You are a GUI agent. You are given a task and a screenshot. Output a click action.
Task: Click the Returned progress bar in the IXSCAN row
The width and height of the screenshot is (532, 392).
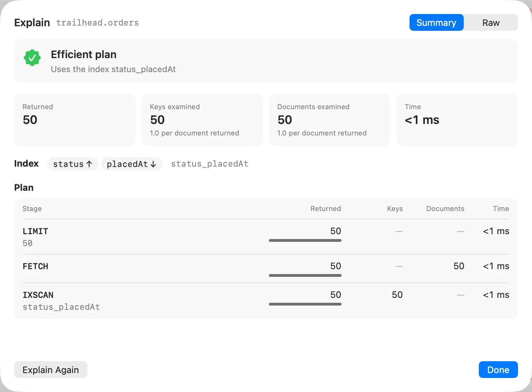click(x=305, y=304)
